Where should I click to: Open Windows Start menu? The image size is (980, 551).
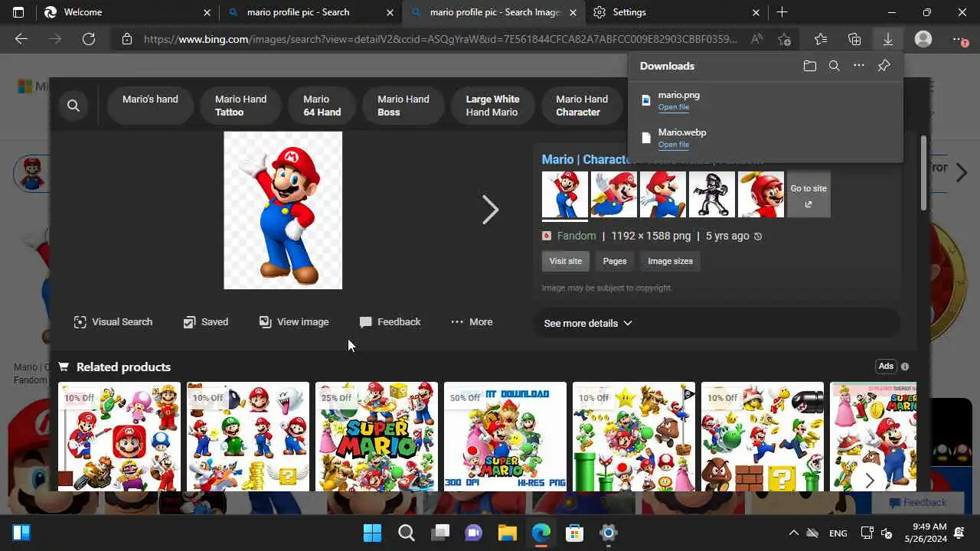point(372,533)
